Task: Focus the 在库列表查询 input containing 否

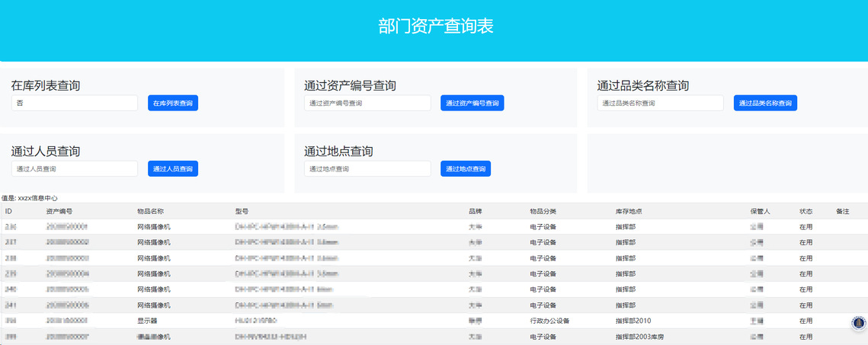Action: click(75, 103)
